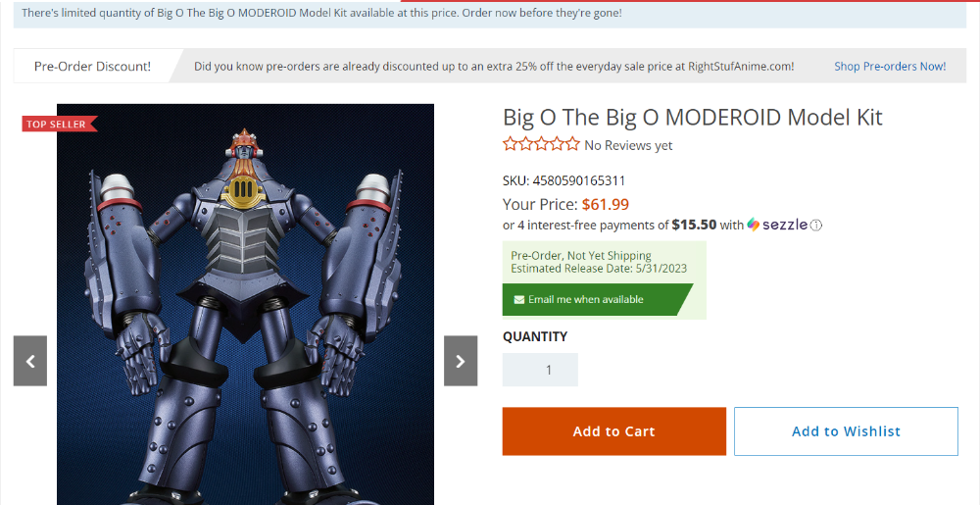Add the Big O kit to cart
The width and height of the screenshot is (980, 505).
click(x=613, y=431)
